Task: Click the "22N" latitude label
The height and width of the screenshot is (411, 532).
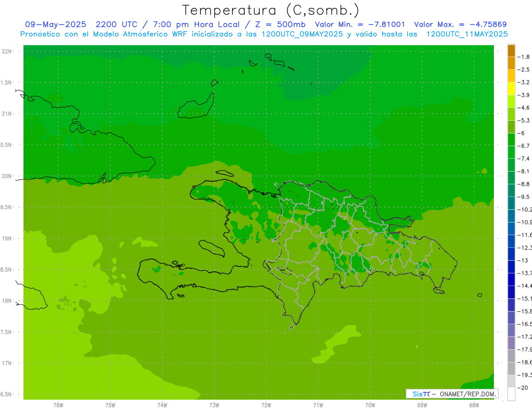Action: (x=7, y=51)
